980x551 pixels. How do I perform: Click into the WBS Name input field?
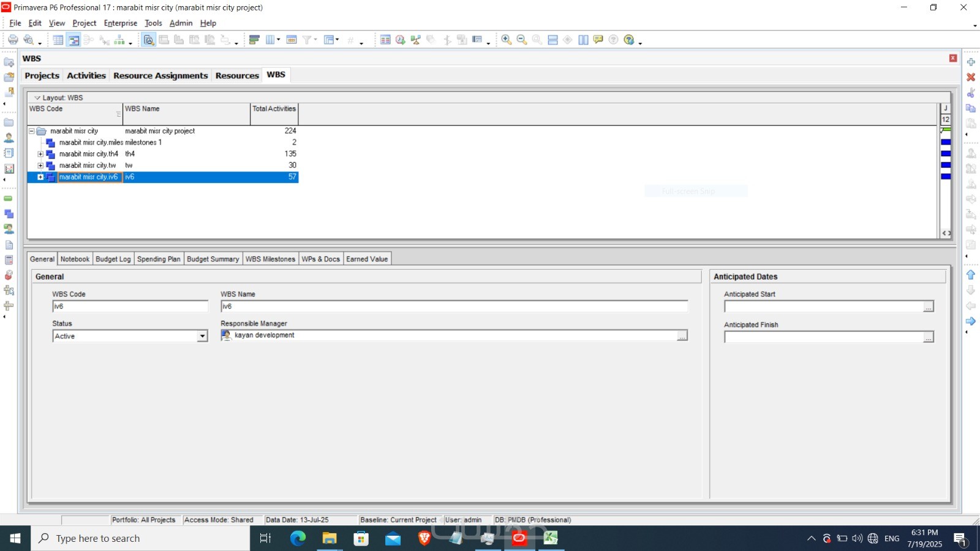[x=454, y=306]
